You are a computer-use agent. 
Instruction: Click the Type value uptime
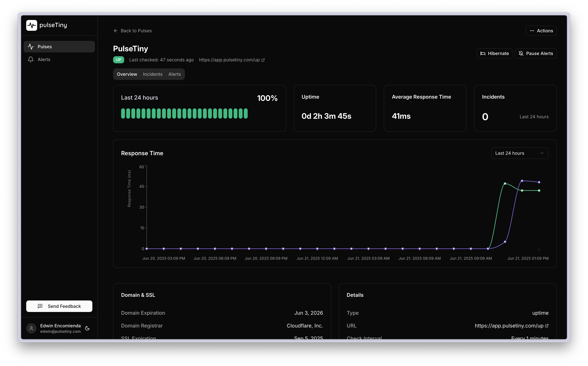[540, 313]
